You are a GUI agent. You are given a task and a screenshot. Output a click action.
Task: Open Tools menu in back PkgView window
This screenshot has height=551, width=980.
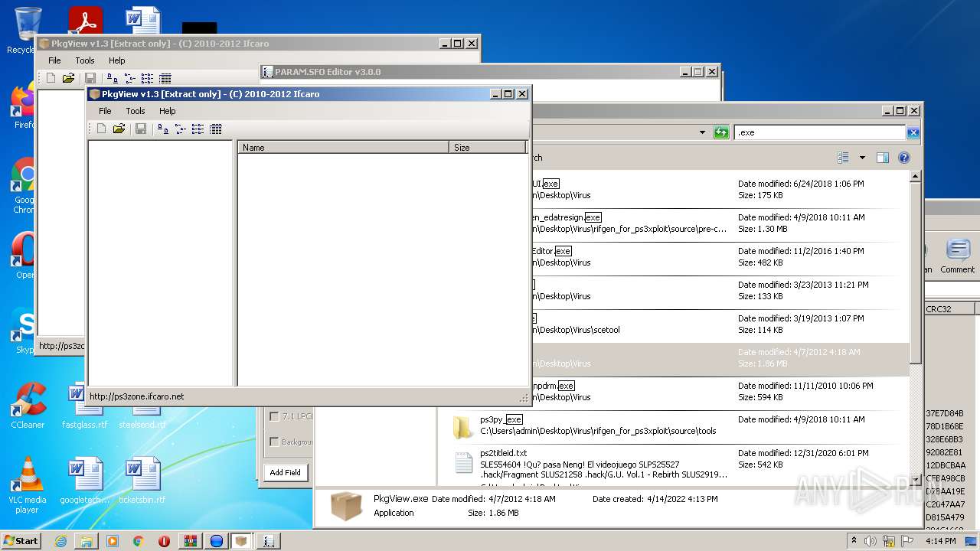(x=85, y=60)
